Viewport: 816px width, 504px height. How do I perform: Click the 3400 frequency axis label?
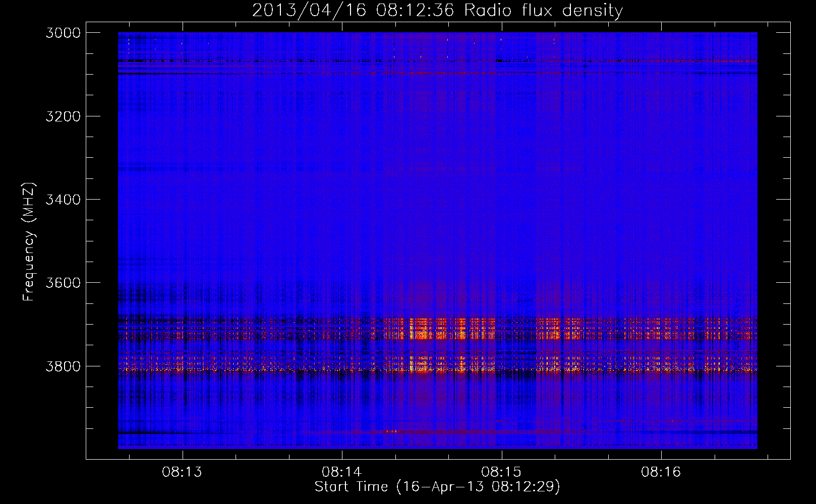tap(63, 200)
